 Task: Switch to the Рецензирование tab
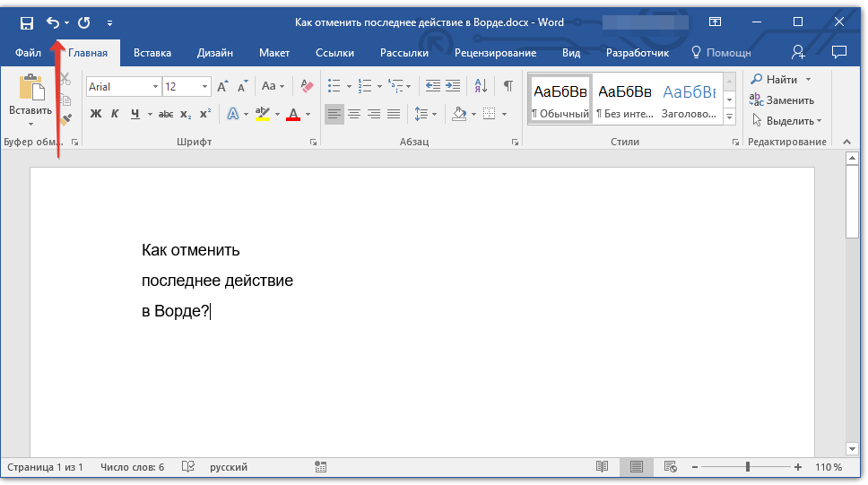pyautogui.click(x=495, y=53)
